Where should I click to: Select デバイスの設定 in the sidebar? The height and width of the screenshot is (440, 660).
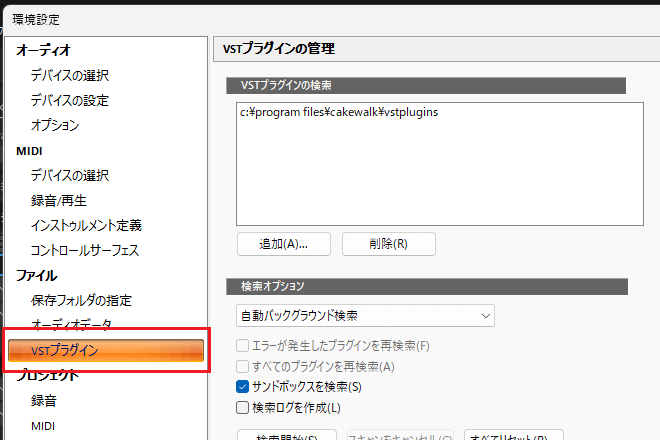click(69, 100)
